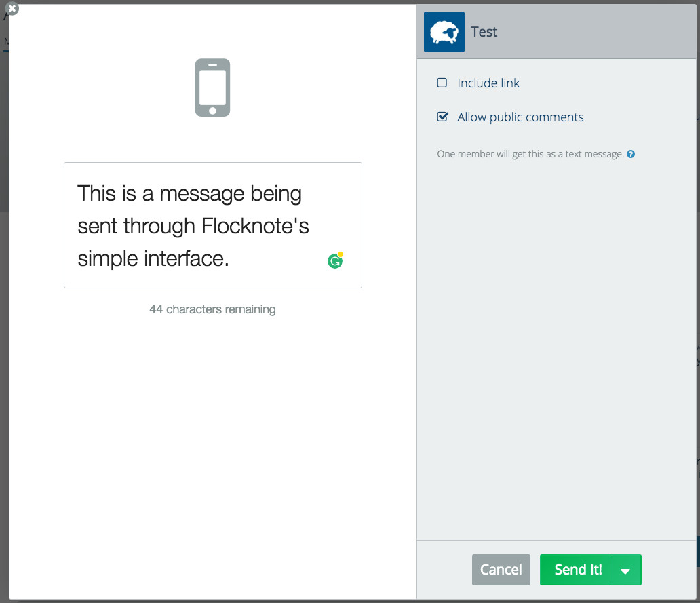
Task: Click the blue help question mark icon
Action: tap(631, 154)
